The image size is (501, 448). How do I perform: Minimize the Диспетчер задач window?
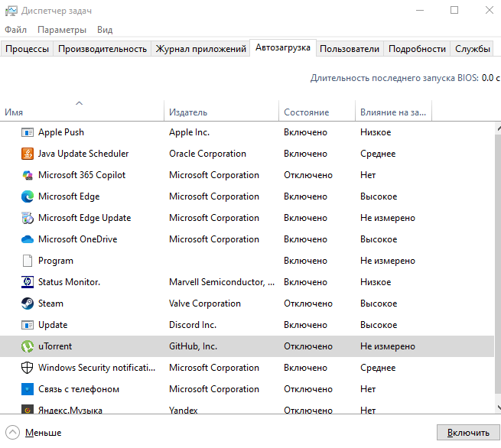(420, 11)
